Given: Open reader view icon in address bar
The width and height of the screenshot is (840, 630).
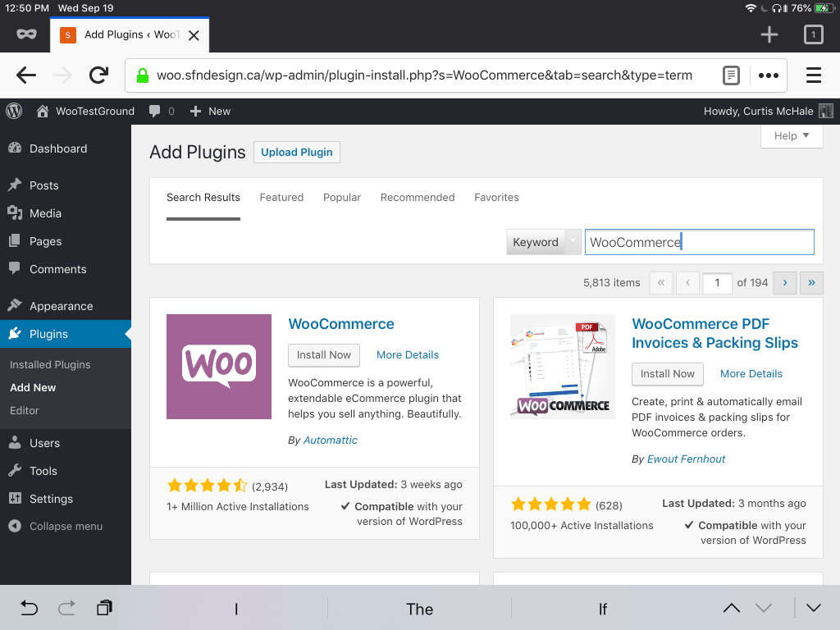Looking at the screenshot, I should coord(731,75).
